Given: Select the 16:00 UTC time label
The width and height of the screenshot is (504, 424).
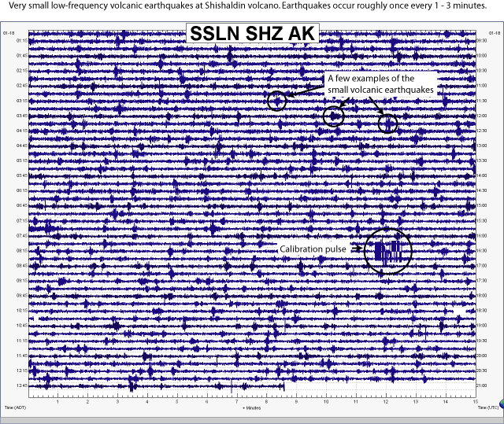Looking at the screenshot, I should coord(483,236).
